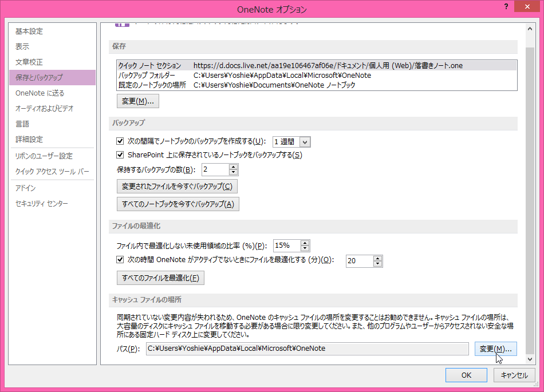The height and width of the screenshot is (392, 544).
Task: Open the 基本設定 category
Action: coord(52,31)
